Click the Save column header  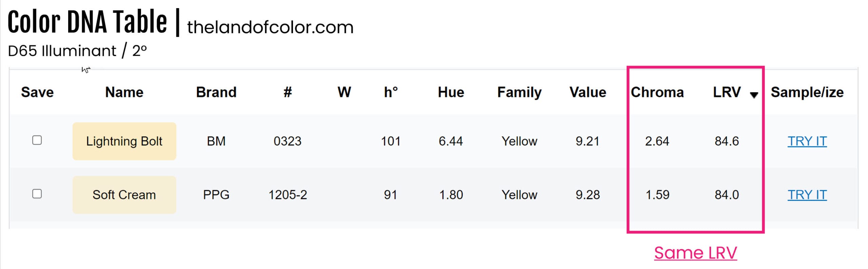coord(37,92)
